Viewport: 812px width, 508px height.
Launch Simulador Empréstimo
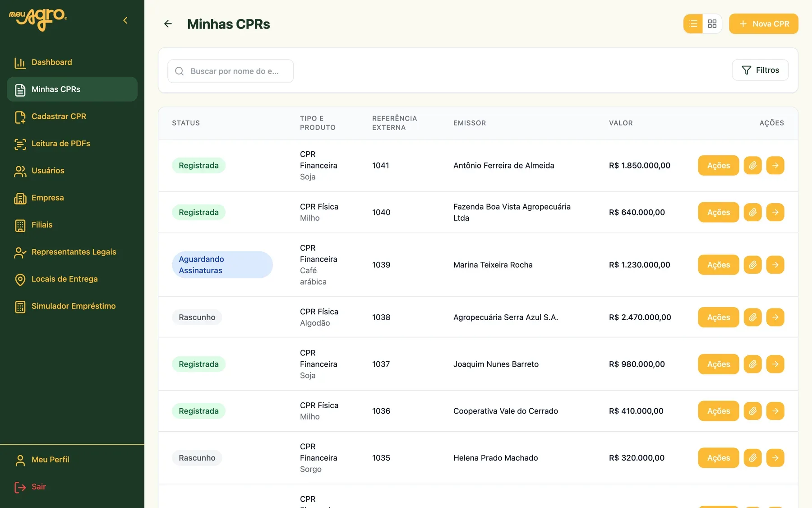coord(72,306)
